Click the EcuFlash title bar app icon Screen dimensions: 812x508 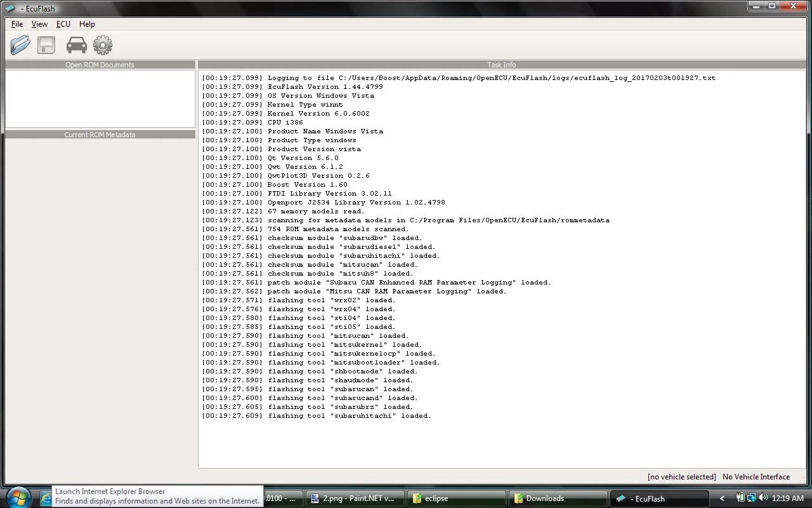pyautogui.click(x=10, y=8)
